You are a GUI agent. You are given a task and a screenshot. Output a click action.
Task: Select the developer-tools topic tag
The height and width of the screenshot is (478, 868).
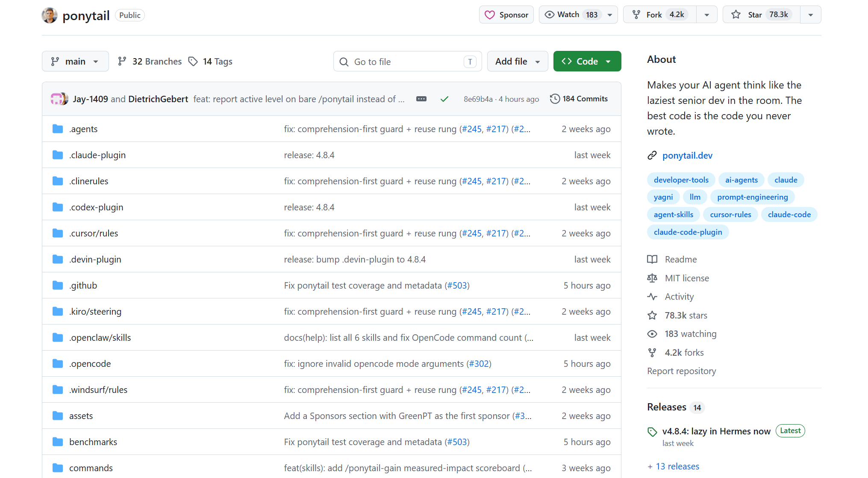681,180
